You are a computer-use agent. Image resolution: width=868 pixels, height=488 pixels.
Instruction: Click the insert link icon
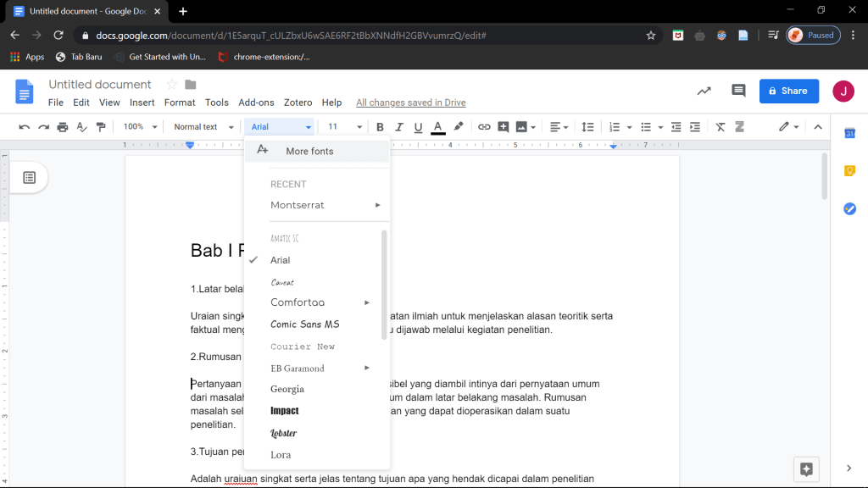coord(484,127)
